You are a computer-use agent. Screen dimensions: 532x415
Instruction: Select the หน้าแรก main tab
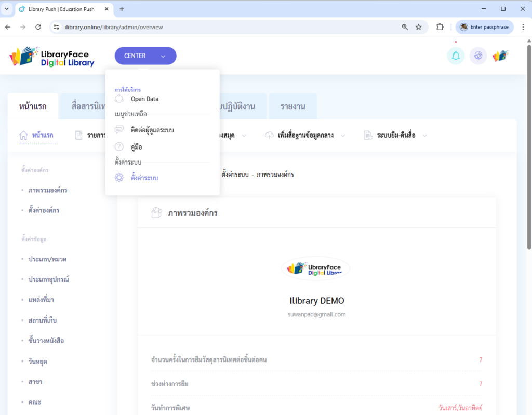33,106
